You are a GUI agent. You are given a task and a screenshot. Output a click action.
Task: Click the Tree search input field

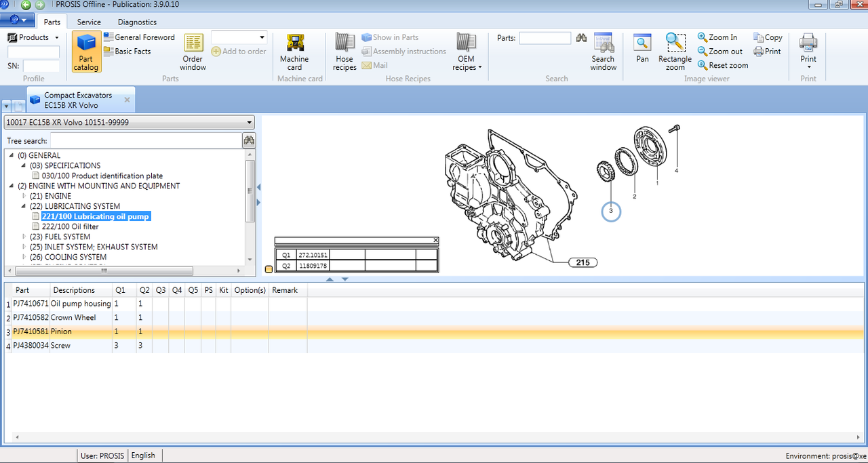146,140
